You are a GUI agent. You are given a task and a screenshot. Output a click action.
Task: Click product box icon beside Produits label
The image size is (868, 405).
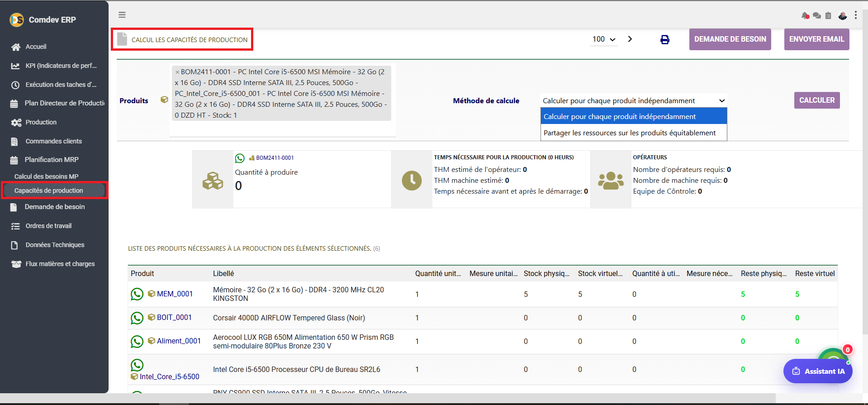164,100
